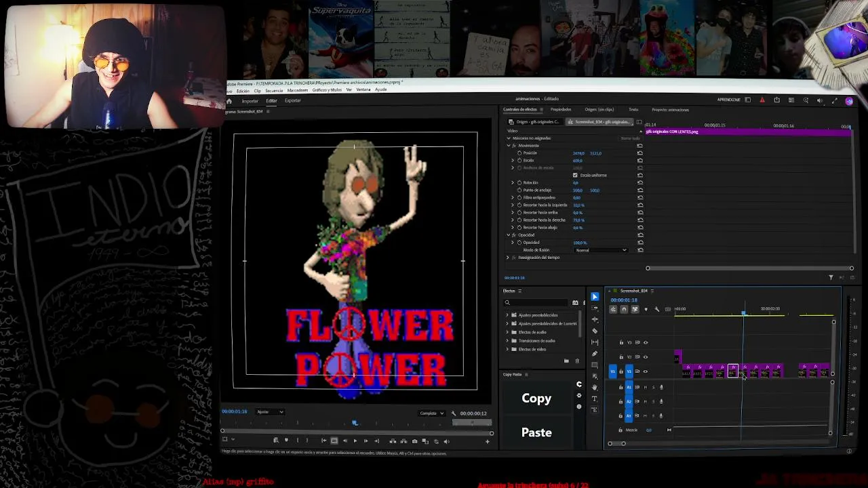Open Copy Paste plugin info icon
The width and height of the screenshot is (868, 488).
coord(579,407)
